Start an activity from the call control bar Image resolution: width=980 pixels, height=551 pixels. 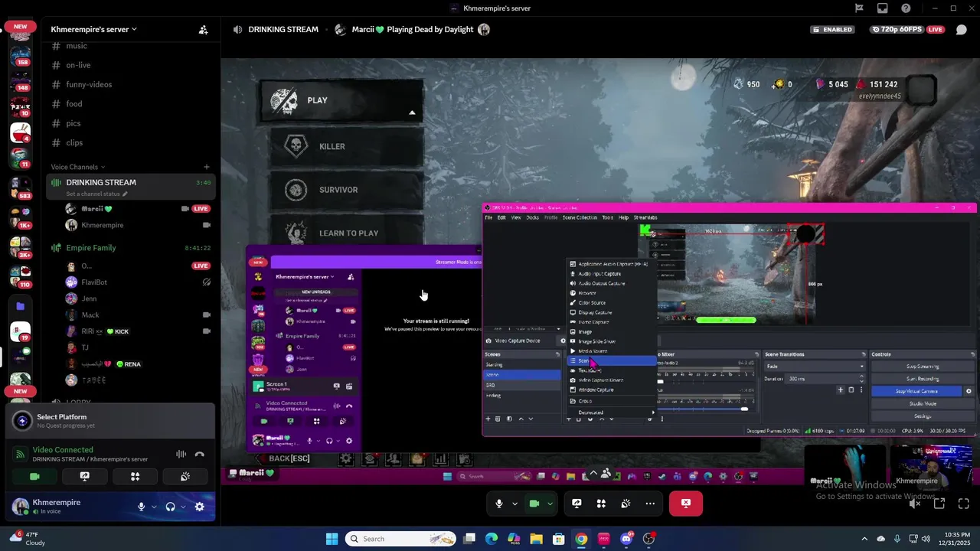click(x=601, y=504)
